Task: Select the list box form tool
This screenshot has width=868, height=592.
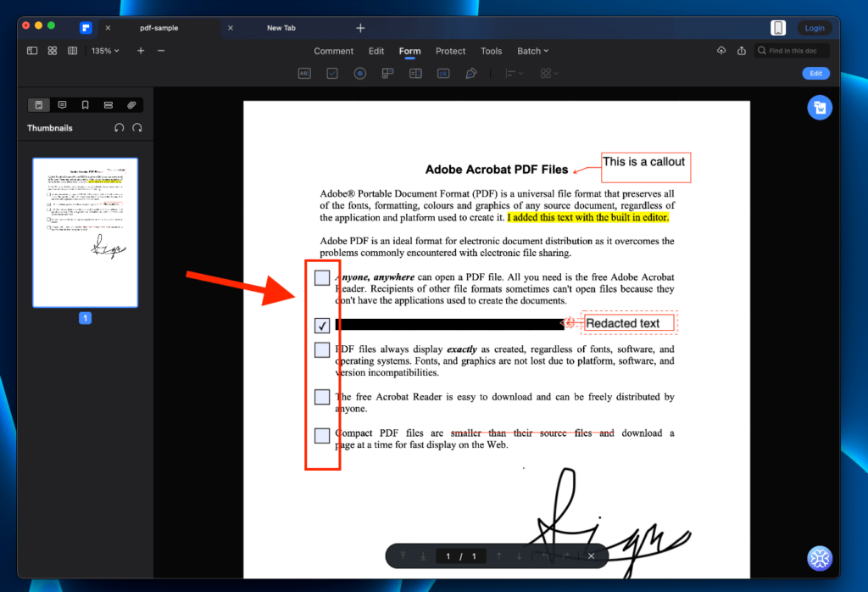Action: (415, 73)
